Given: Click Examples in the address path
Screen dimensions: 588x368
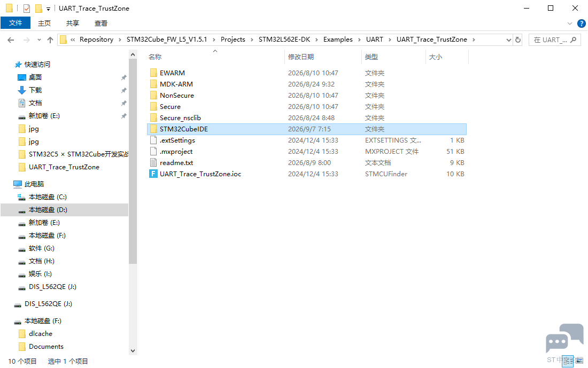Looking at the screenshot, I should tap(338, 40).
